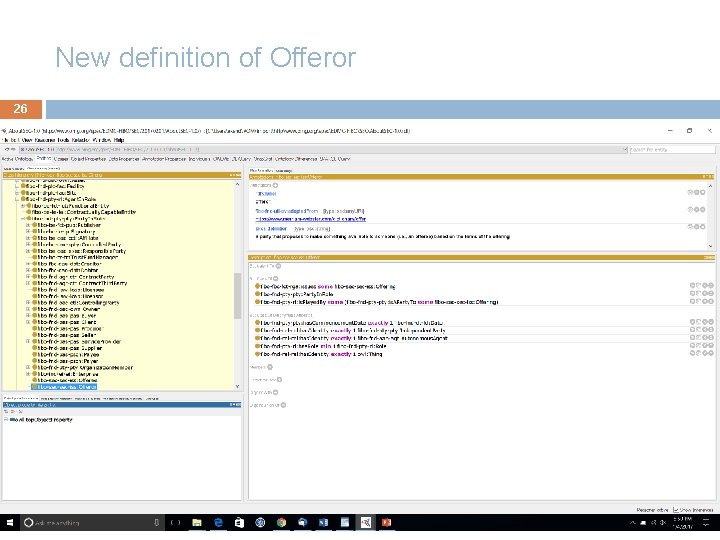
Task: Launch Google Chrome from taskbar
Action: (x=281, y=523)
